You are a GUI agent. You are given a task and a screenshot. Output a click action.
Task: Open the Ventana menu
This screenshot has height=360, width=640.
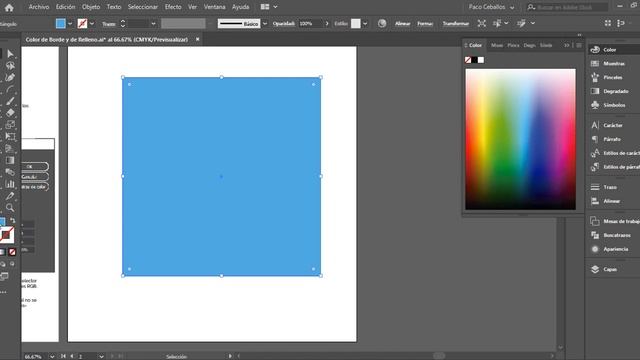point(215,7)
